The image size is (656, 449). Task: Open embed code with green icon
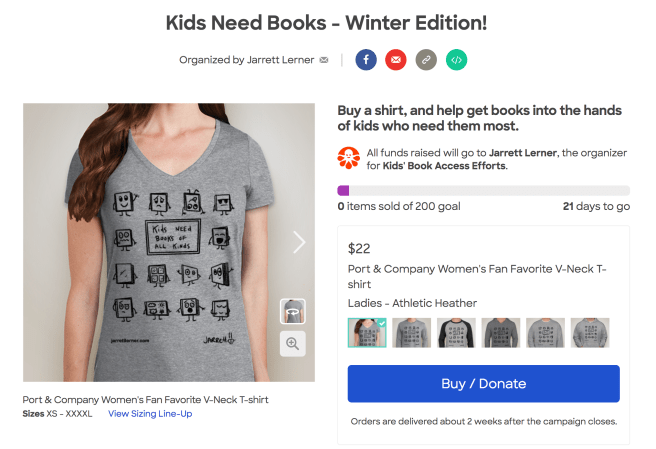coord(456,60)
